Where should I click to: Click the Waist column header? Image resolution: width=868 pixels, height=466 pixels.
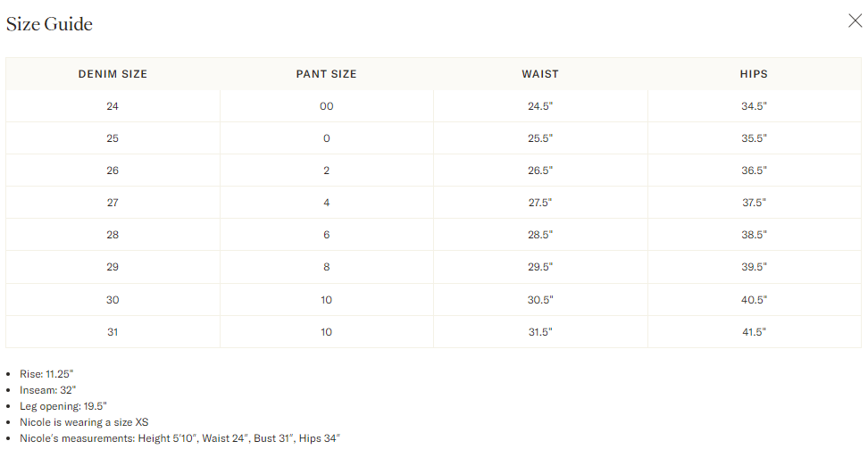[540, 74]
